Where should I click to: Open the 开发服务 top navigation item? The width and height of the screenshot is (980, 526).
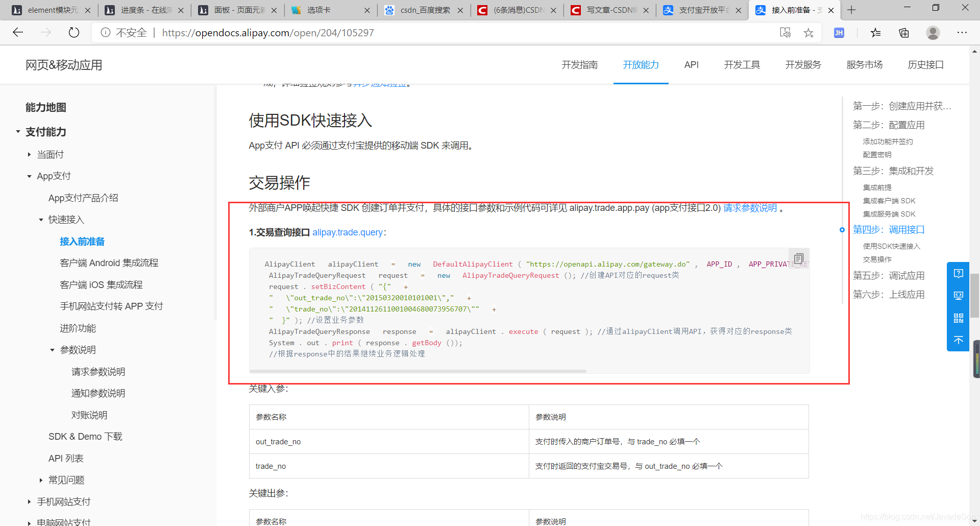803,65
